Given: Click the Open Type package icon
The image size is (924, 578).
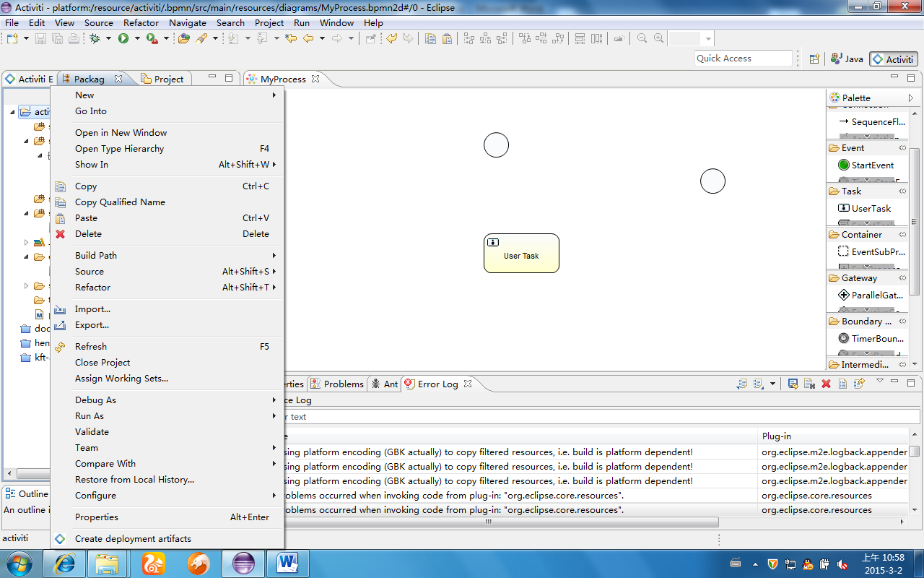Looking at the screenshot, I should pos(184,38).
